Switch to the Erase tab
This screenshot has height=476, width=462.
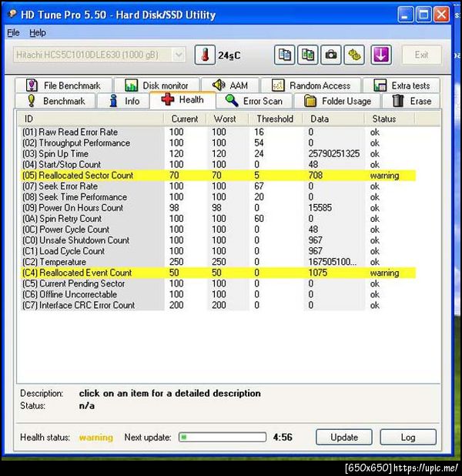pyautogui.click(x=411, y=101)
